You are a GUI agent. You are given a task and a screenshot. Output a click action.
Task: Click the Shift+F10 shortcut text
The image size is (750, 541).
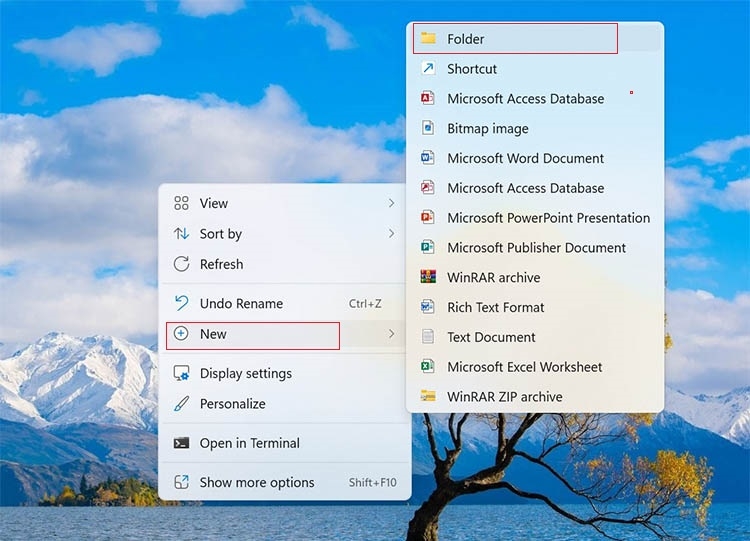coord(373,482)
